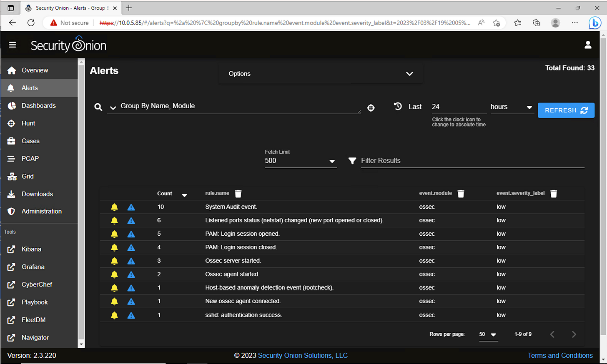Open the Fetch Limit 500 dropdown
This screenshot has width=607, height=364.
pos(301,161)
